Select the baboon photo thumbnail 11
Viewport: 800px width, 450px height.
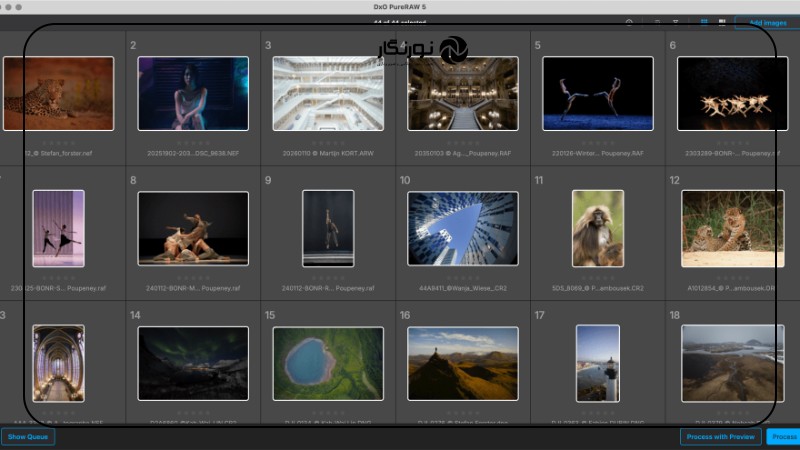pyautogui.click(x=598, y=228)
